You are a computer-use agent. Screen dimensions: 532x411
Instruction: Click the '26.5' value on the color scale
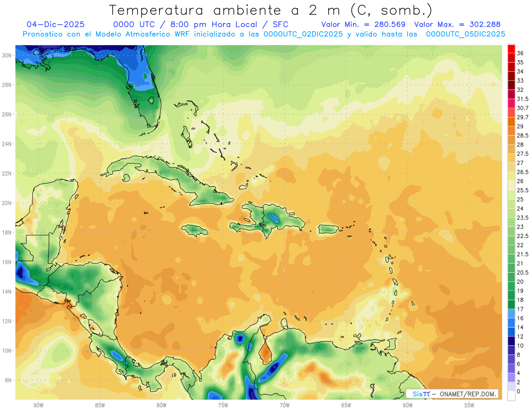[523, 172]
